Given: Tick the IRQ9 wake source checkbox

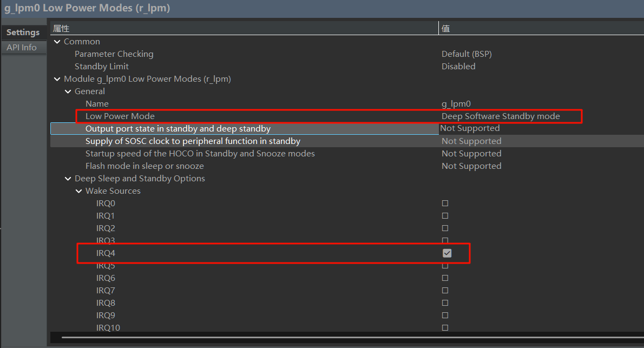Looking at the screenshot, I should (445, 315).
